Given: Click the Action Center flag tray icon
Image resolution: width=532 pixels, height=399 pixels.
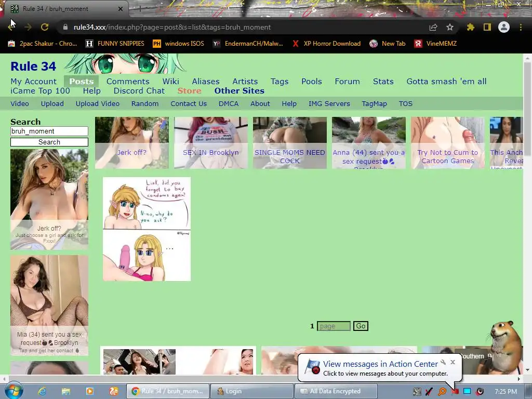Looking at the screenshot, I should (455, 391).
